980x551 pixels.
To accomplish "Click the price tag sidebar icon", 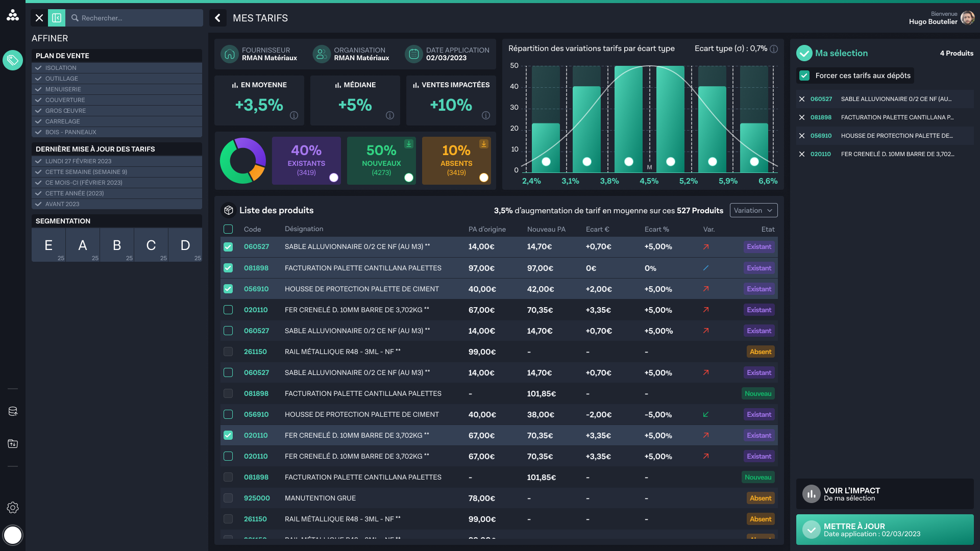I will point(13,60).
